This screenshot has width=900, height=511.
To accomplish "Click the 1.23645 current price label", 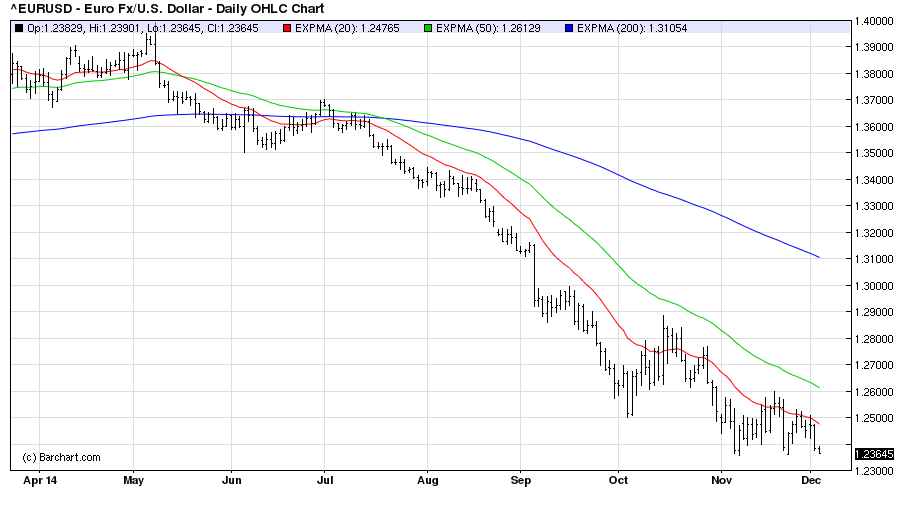I will (x=873, y=454).
